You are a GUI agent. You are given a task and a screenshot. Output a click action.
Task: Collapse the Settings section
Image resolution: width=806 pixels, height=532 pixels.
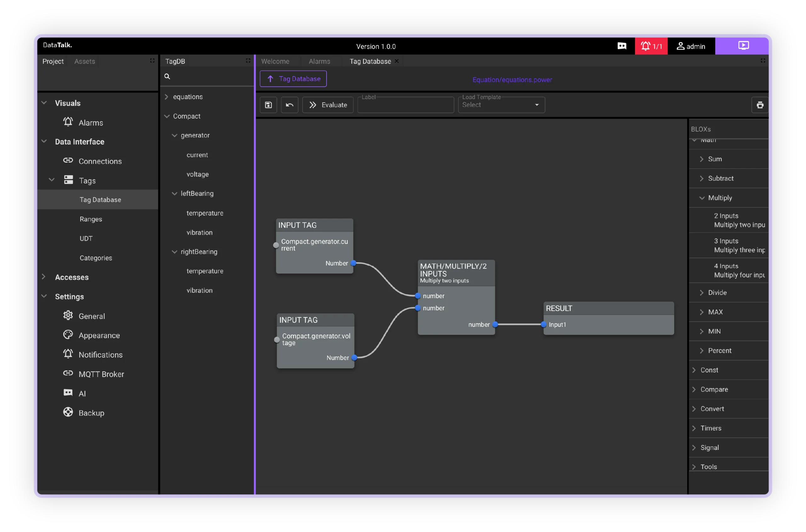pyautogui.click(x=44, y=296)
